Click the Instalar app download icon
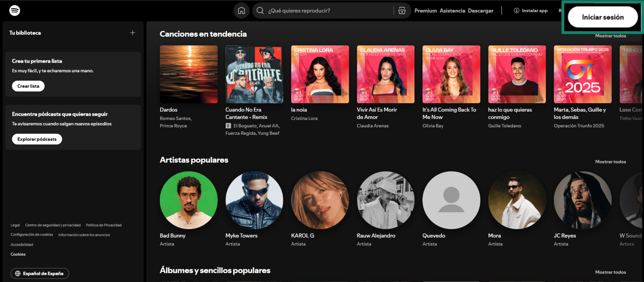644x282 pixels. 516,10
